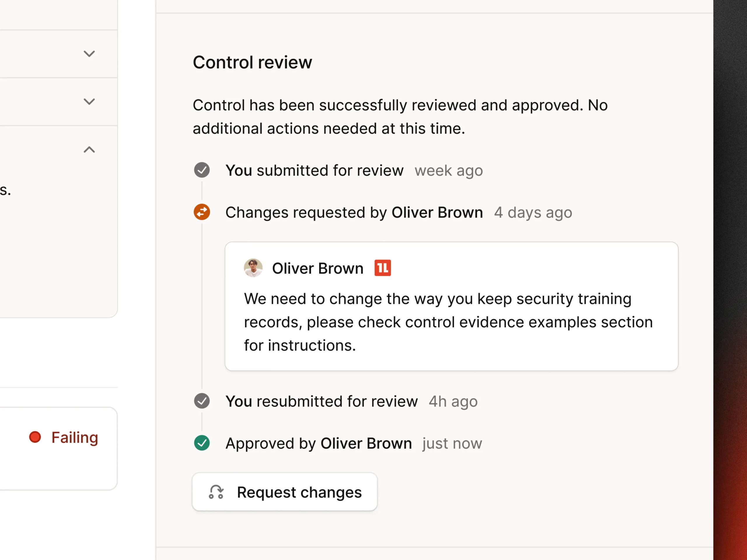747x560 pixels.
Task: Click the Failing status label
Action: point(75,437)
